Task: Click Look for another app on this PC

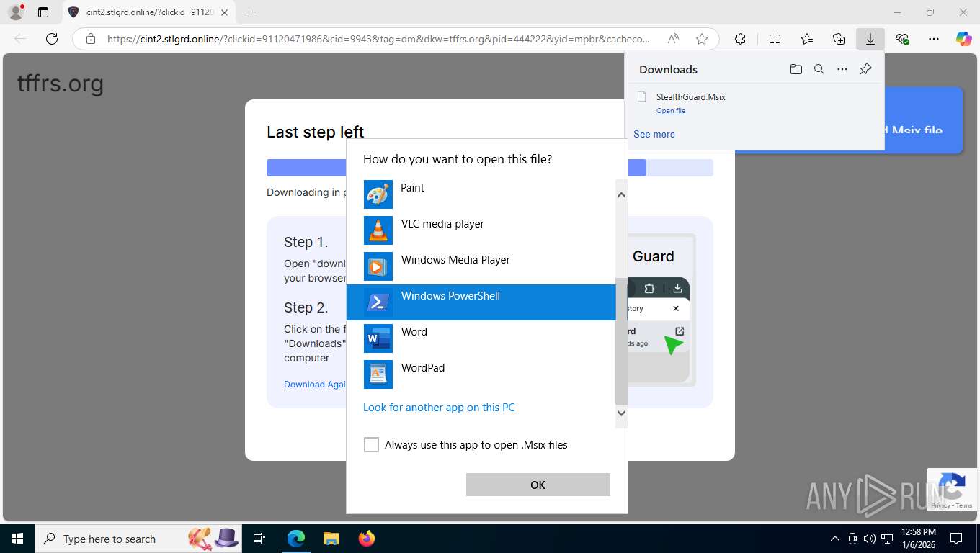Action: [x=439, y=408]
